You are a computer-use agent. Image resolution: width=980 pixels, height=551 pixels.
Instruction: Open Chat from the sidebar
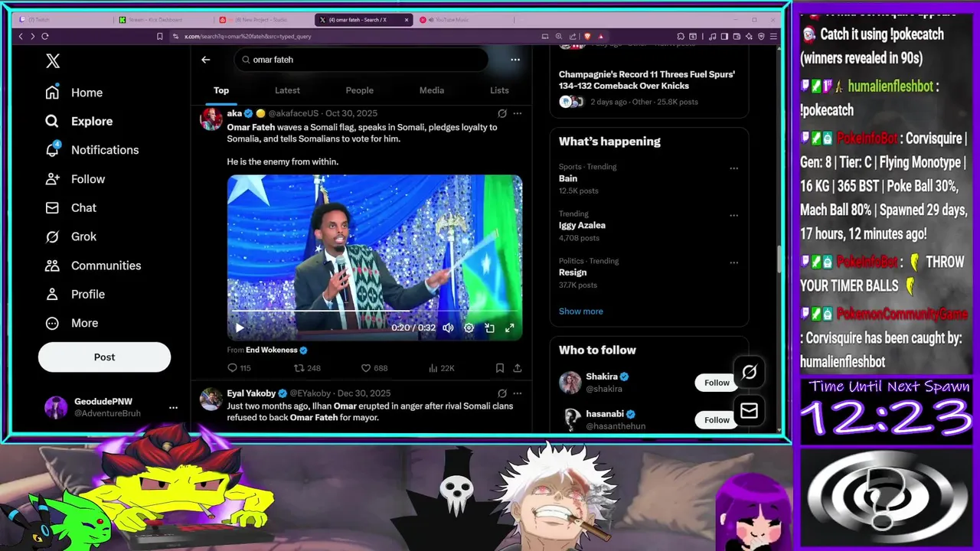(71, 208)
